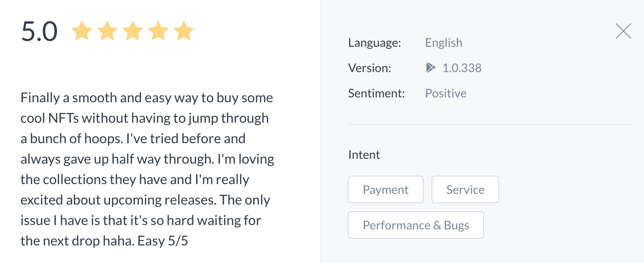The width and height of the screenshot is (644, 263).
Task: Click the 5.0 rating score
Action: click(40, 32)
